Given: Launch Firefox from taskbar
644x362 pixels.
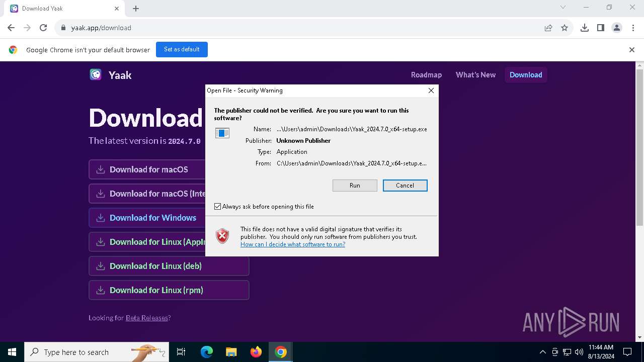Looking at the screenshot, I should (x=256, y=352).
